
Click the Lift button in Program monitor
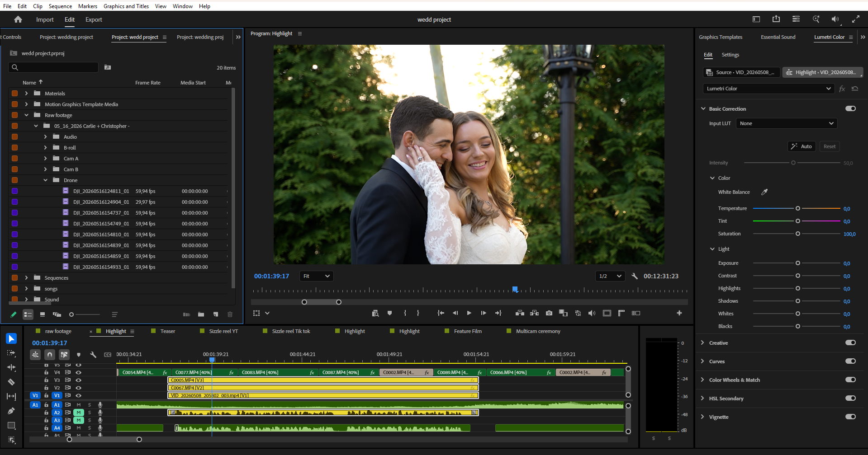[520, 313]
